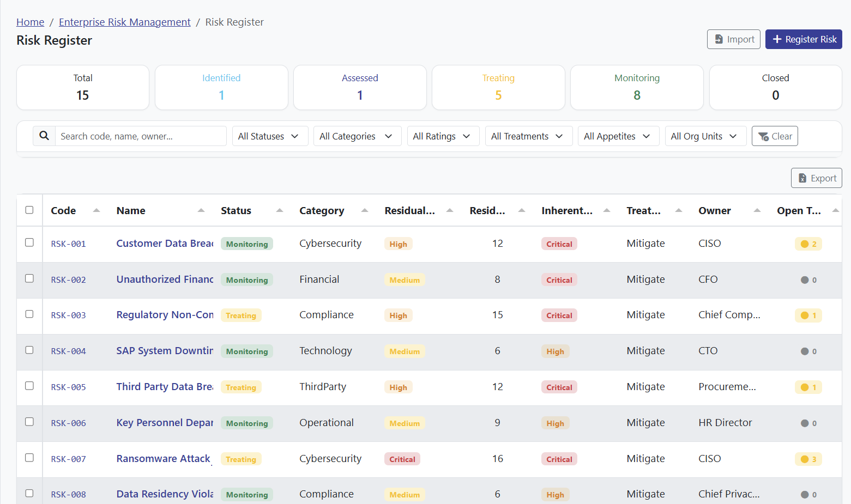Click the Register Risk button
The height and width of the screenshot is (504, 851).
804,39
